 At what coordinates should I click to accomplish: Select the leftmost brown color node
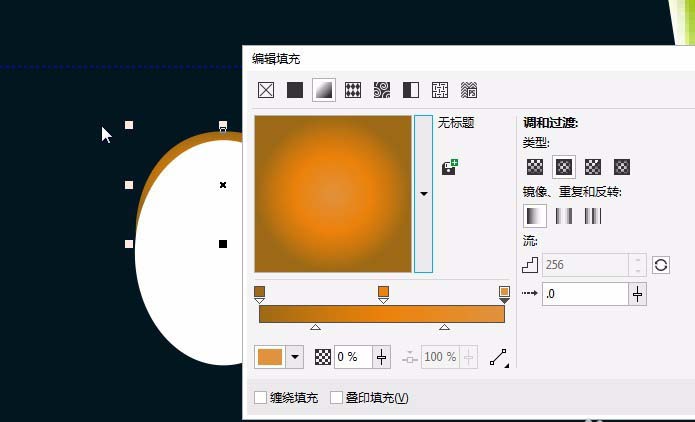point(260,293)
